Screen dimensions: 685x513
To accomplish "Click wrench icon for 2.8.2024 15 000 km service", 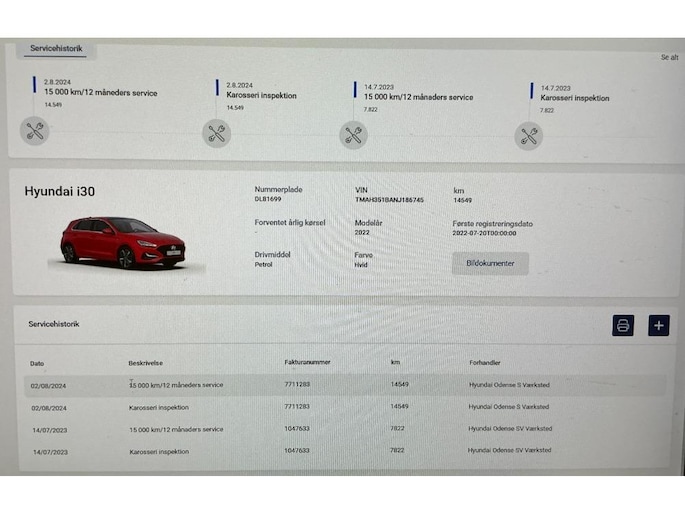I will 35,130.
